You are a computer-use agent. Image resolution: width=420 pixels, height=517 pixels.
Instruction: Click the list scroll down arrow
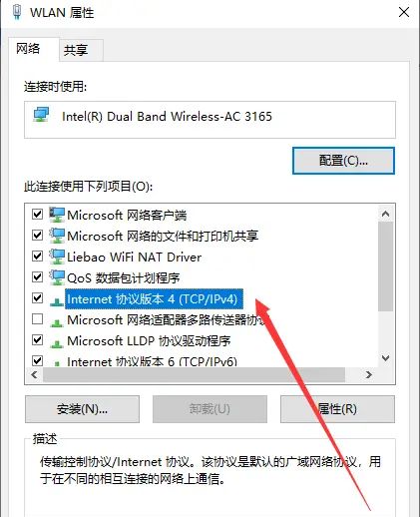pyautogui.click(x=386, y=358)
